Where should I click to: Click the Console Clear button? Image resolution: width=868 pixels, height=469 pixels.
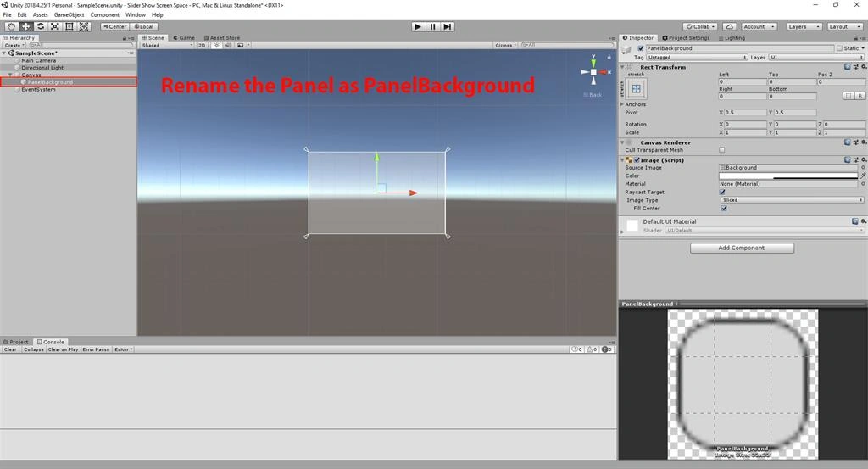(10, 349)
